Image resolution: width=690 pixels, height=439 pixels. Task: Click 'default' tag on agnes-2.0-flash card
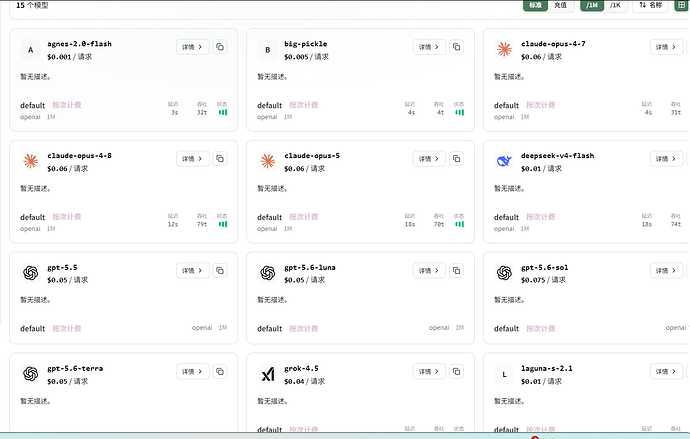[x=33, y=105]
